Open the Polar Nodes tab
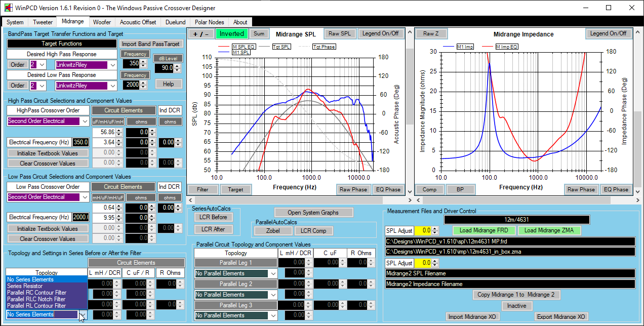 coord(209,22)
